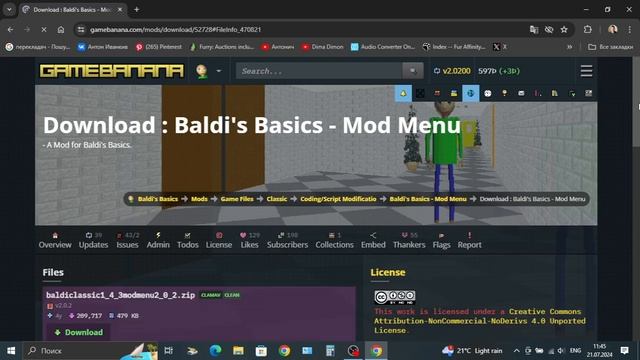
Task: Open the Issues tab
Action: pos(127,240)
